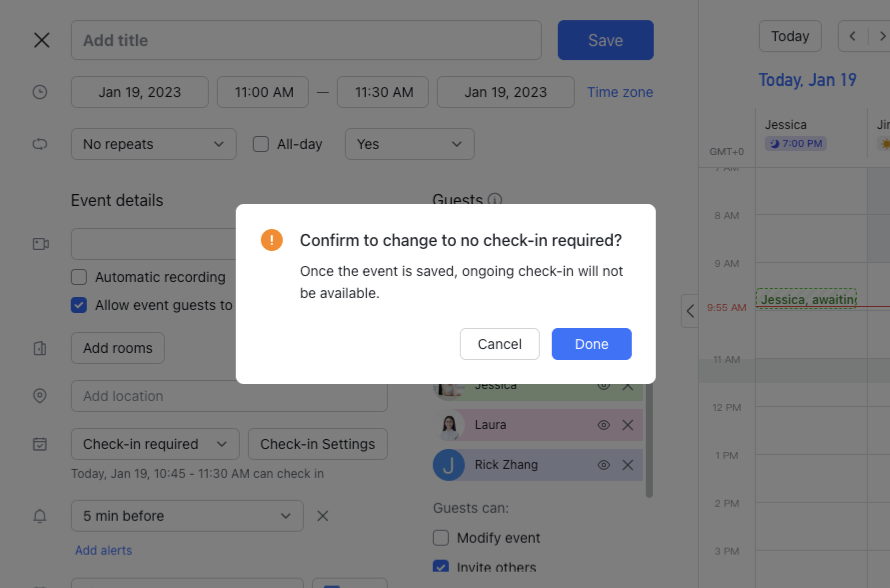Click the event time clock icon
The image size is (890, 588).
coord(40,92)
